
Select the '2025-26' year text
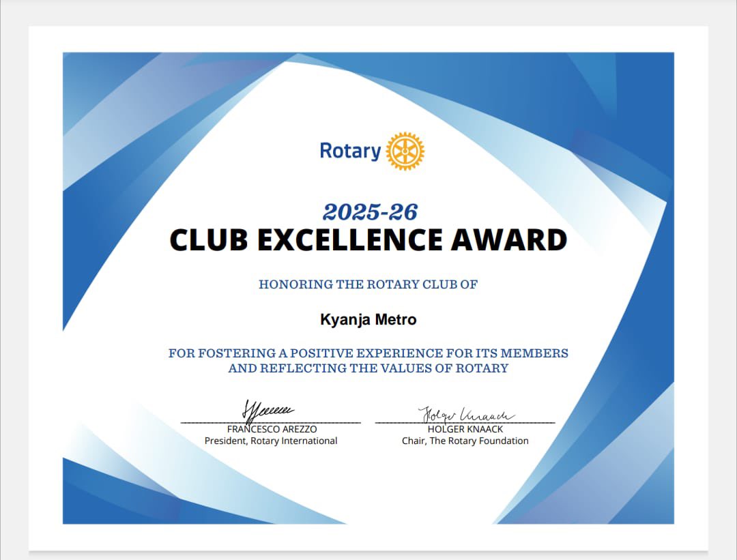click(x=370, y=212)
